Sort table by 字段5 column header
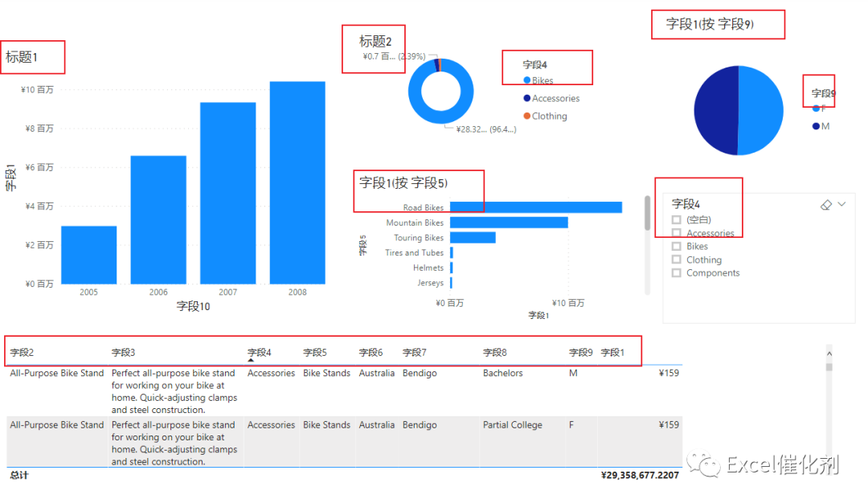Viewport: 868px width, 503px height. coord(315,353)
